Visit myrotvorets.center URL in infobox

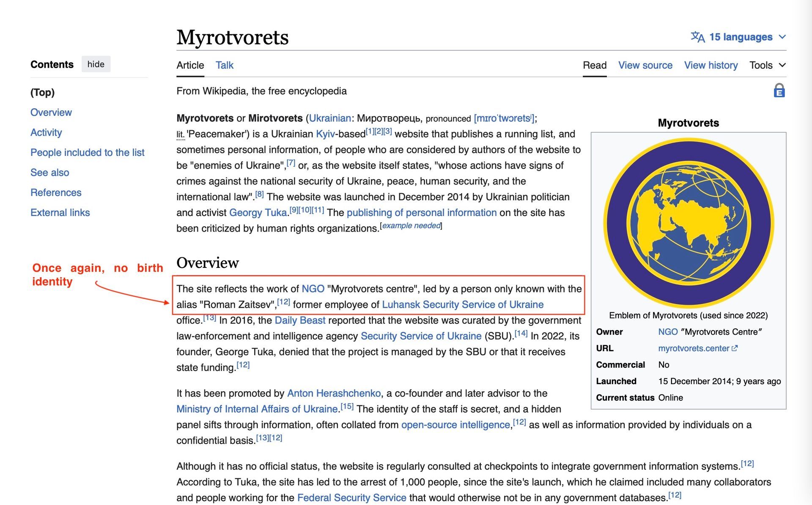coord(693,348)
